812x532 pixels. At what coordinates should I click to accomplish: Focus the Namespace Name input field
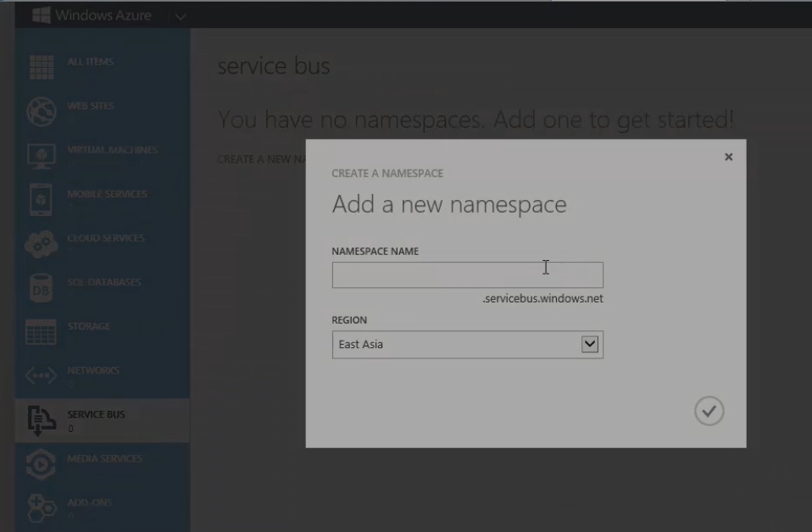[468, 274]
